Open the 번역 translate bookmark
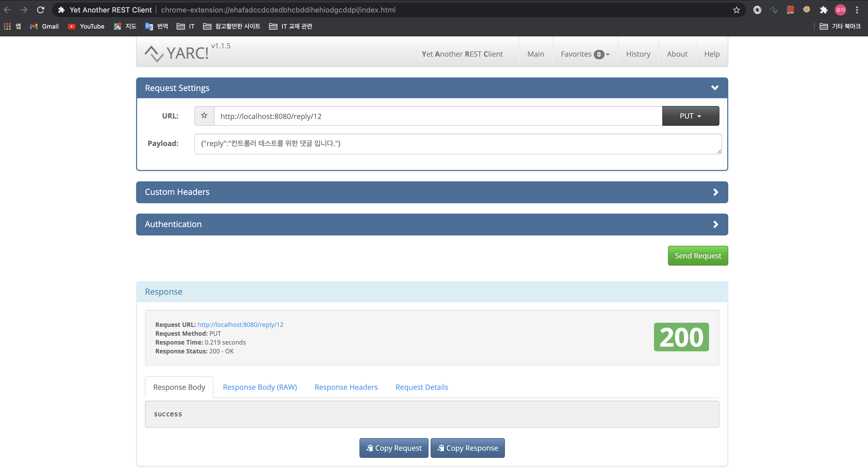Screen dimensions: 868x475 156,26
